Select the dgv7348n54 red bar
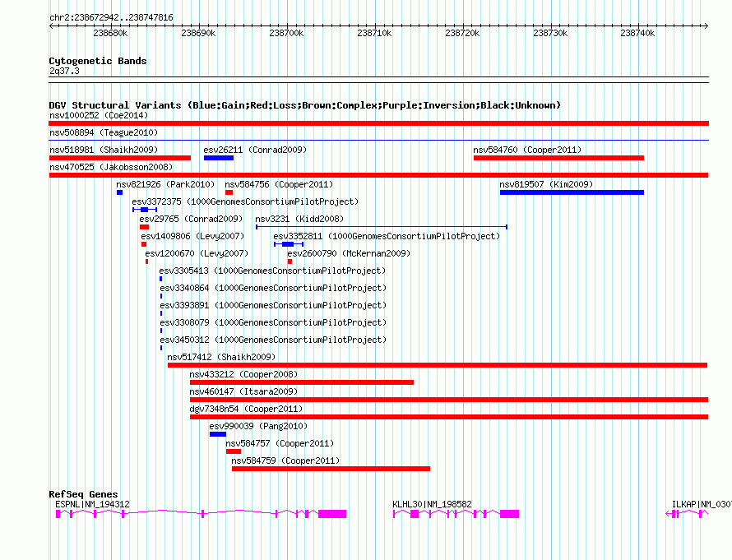Image resolution: width=732 pixels, height=560 pixels. 449,417
